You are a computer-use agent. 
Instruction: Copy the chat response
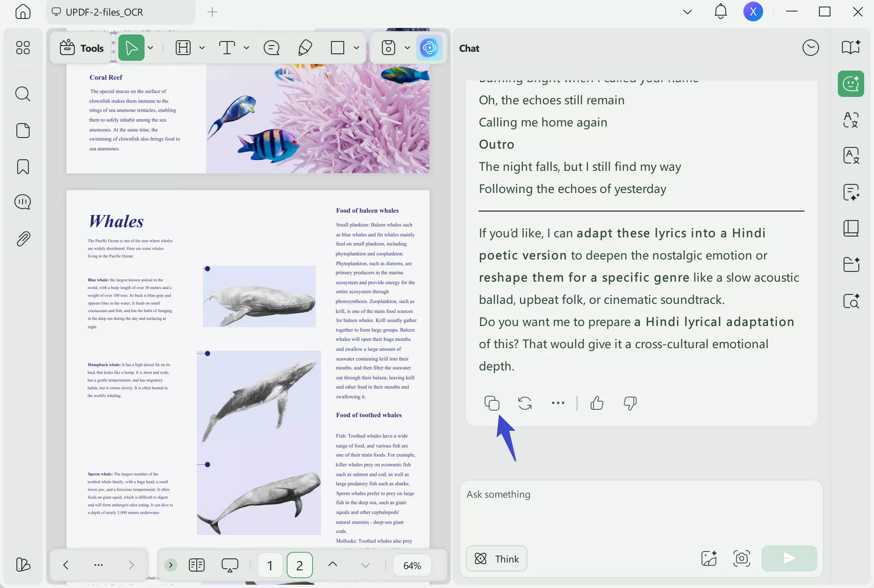click(492, 403)
